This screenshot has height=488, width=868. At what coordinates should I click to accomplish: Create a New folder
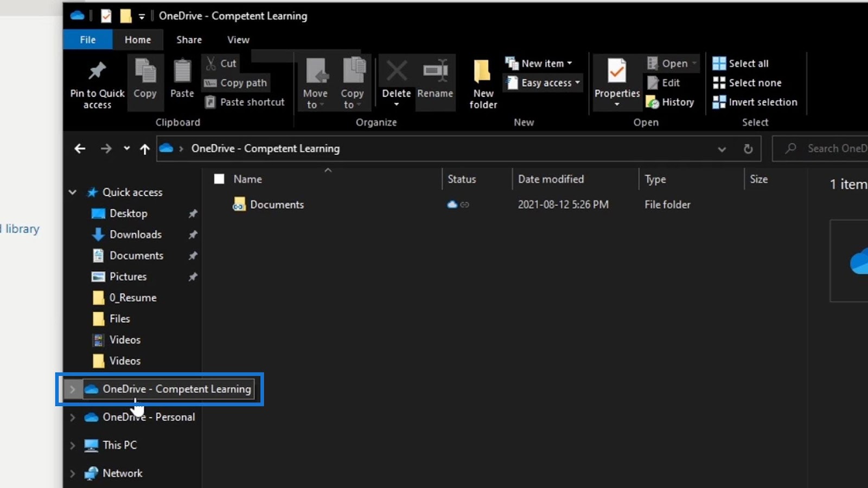click(x=483, y=83)
